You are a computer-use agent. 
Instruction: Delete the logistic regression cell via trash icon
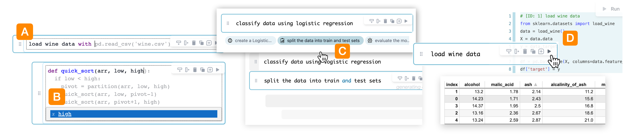pos(385,21)
